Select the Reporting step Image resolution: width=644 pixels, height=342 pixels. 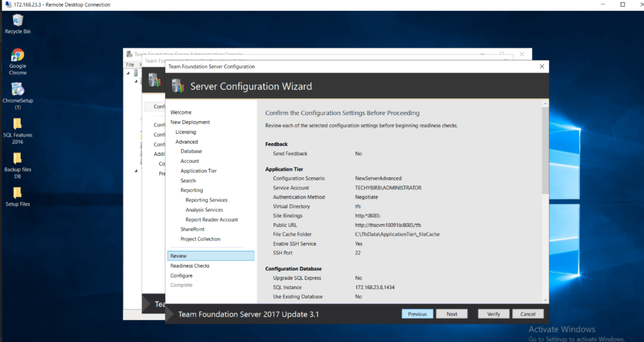pos(191,190)
